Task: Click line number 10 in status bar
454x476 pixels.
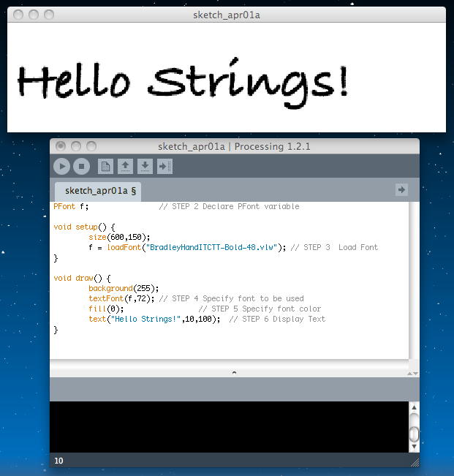Action: click(x=59, y=461)
